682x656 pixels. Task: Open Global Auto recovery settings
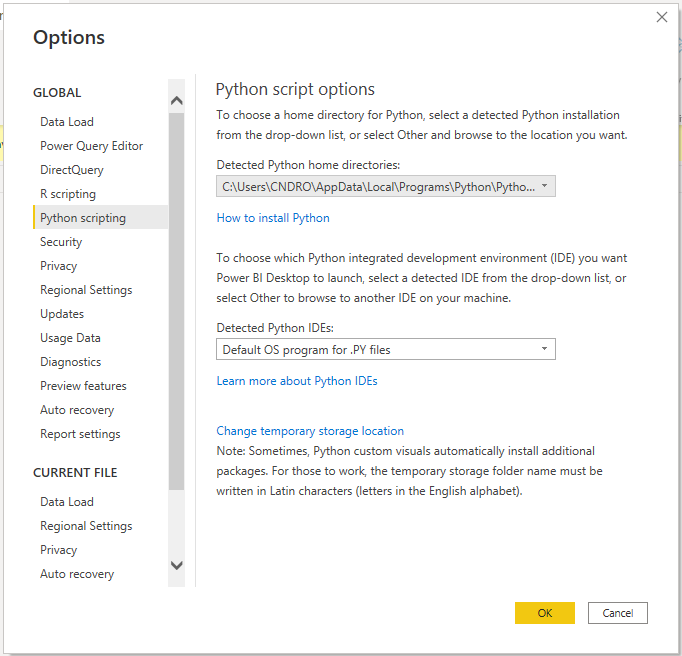pyautogui.click(x=77, y=410)
